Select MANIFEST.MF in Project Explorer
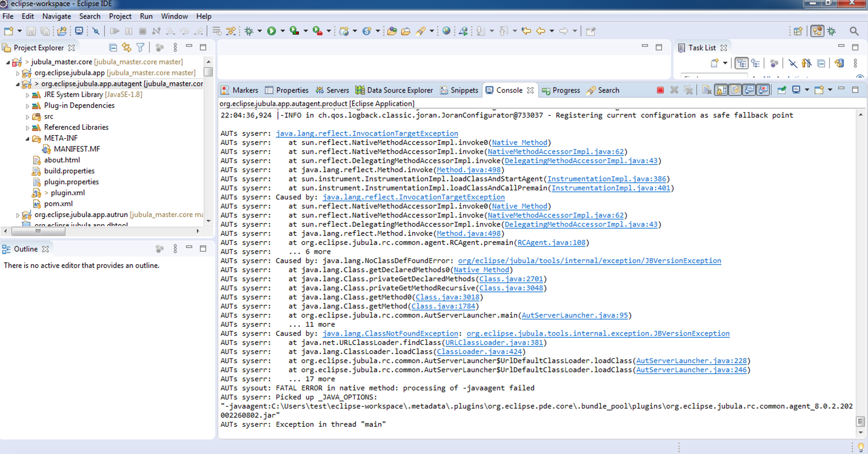The image size is (868, 454). pos(77,149)
